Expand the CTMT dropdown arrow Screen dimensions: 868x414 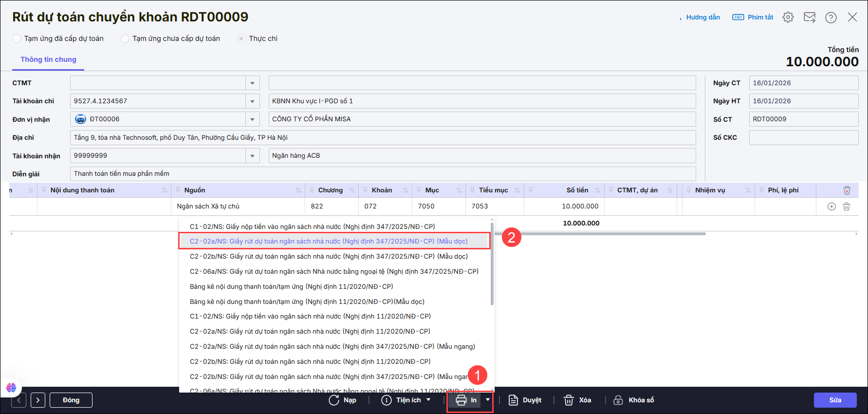252,83
